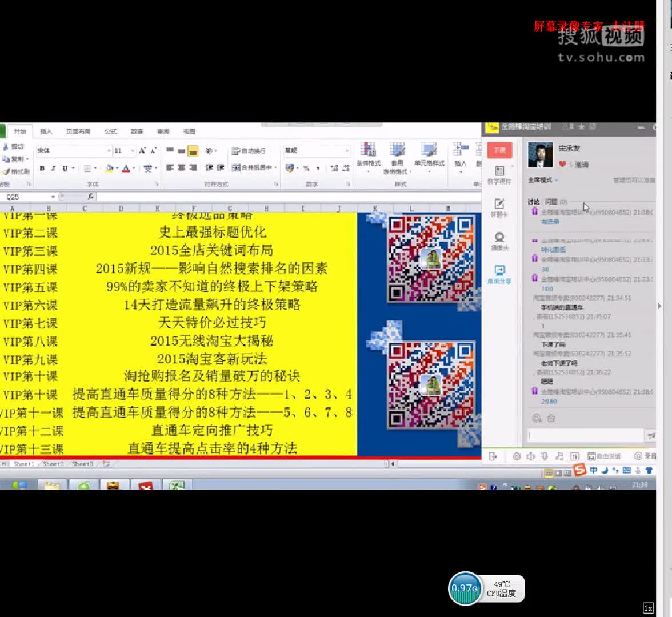Align text left in ribbon
672x617 pixels.
[170, 167]
